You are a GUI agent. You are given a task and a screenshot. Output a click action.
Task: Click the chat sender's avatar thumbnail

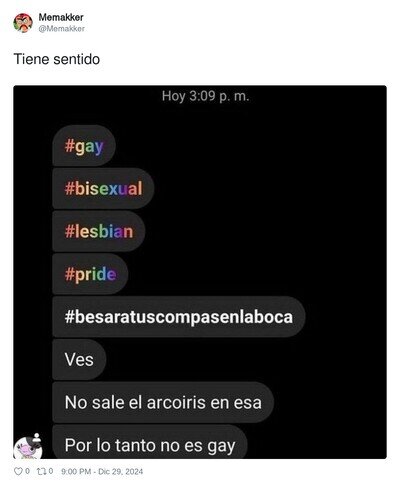click(x=28, y=447)
